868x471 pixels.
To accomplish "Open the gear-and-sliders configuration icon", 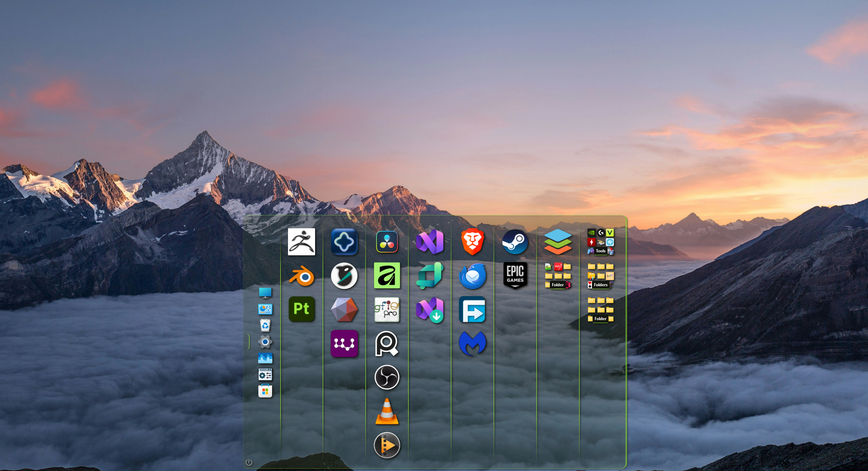I will point(265,374).
